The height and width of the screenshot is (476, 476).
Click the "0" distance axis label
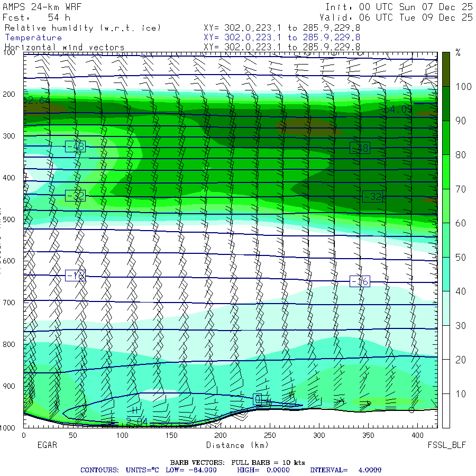coord(24,435)
